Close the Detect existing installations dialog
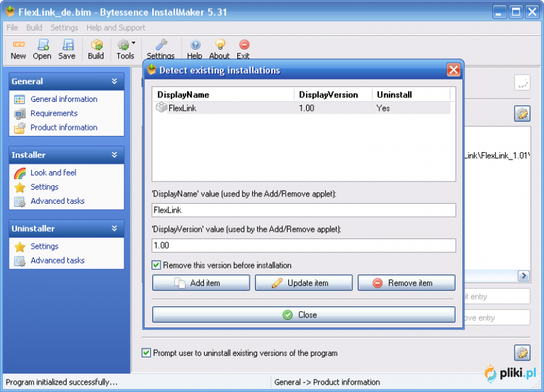This screenshot has height=392, width=544. [453, 70]
